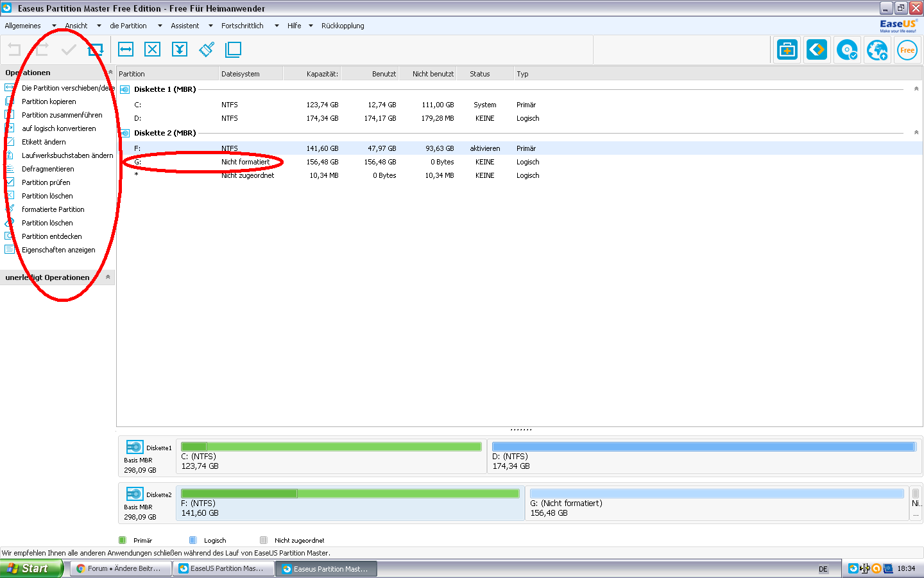The height and width of the screenshot is (578, 924).
Task: Choose 'Partition entdecken' operation
Action: pos(51,236)
